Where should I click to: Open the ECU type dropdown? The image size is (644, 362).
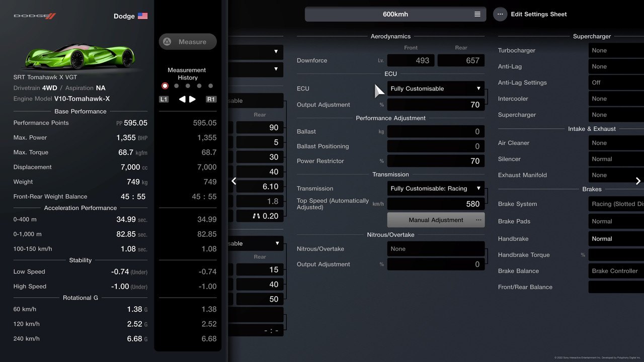[x=436, y=88]
